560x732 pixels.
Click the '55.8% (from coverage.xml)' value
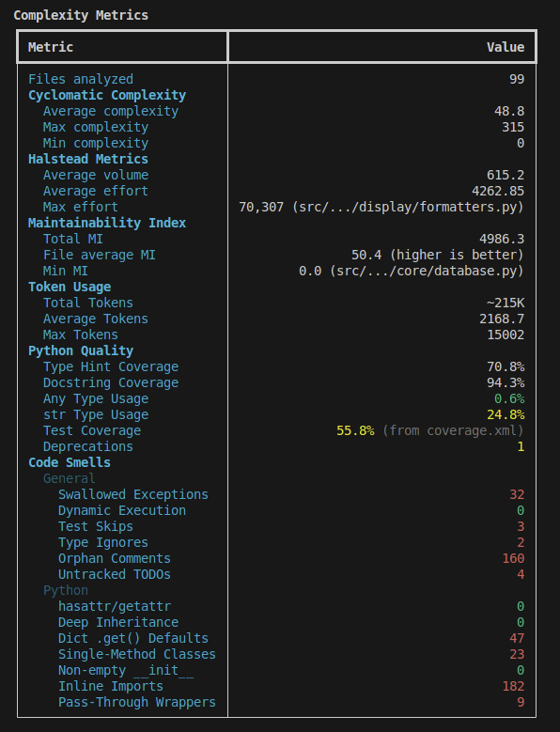[x=430, y=431]
